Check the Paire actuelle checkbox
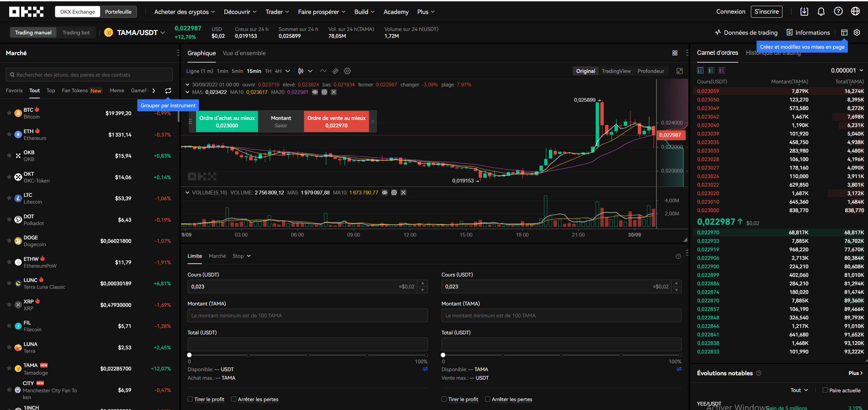The height and width of the screenshot is (410, 868). [x=824, y=390]
